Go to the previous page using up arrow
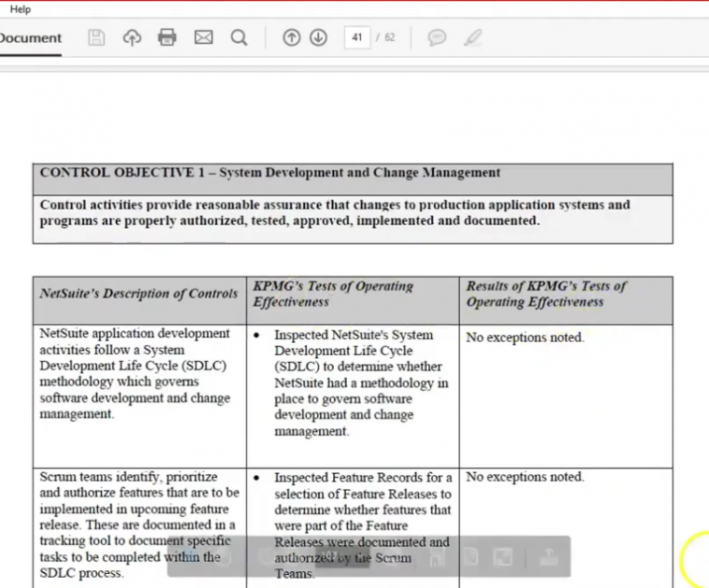This screenshot has height=588, width=709. tap(291, 38)
